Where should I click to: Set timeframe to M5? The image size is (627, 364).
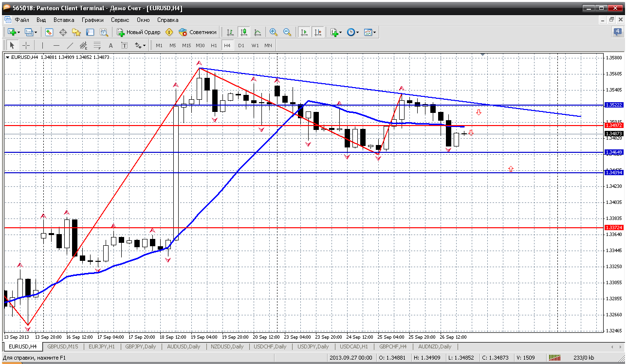point(173,45)
